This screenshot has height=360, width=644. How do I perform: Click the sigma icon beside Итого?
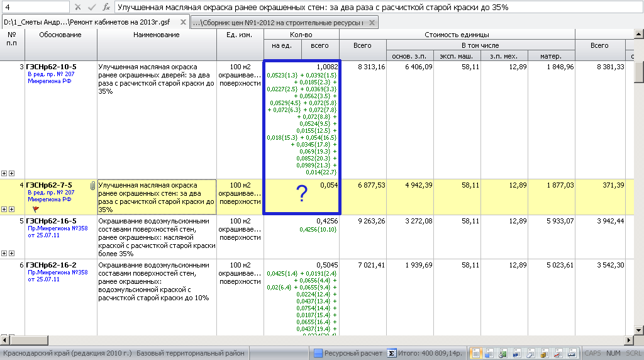[x=392, y=353]
